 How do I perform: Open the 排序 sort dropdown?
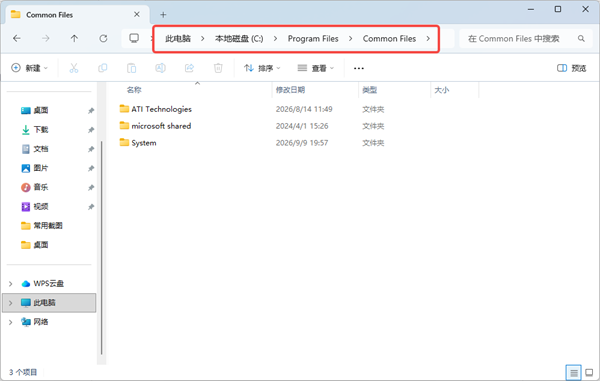(262, 68)
